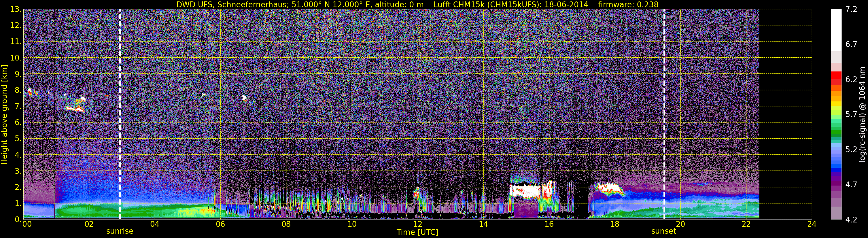Click the time axis tick "08"
The width and height of the screenshot is (868, 238).
coord(286,224)
